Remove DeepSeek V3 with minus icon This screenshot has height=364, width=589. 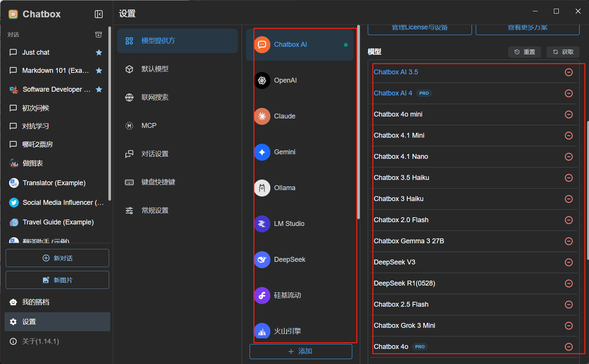click(x=569, y=262)
